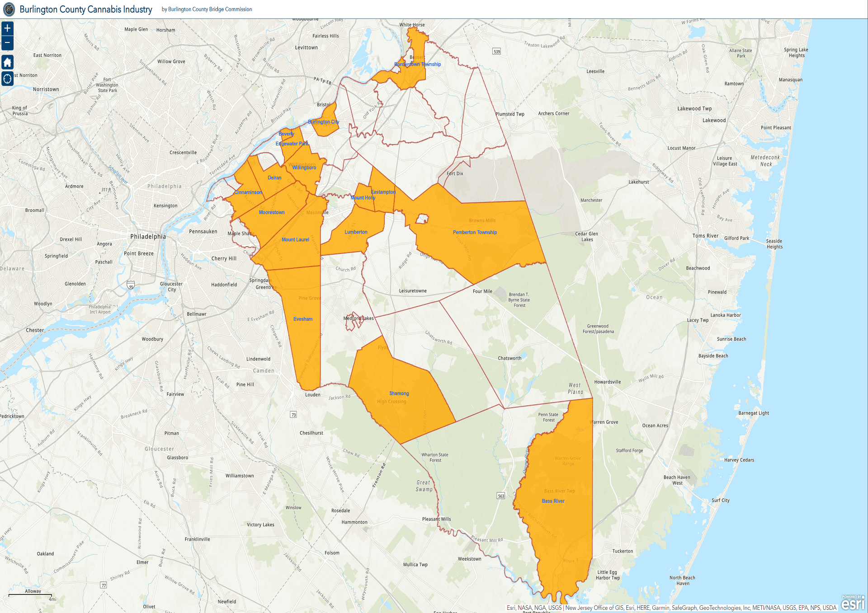This screenshot has width=868, height=613.
Task: Select the Lumberton municipality label
Action: click(x=356, y=232)
